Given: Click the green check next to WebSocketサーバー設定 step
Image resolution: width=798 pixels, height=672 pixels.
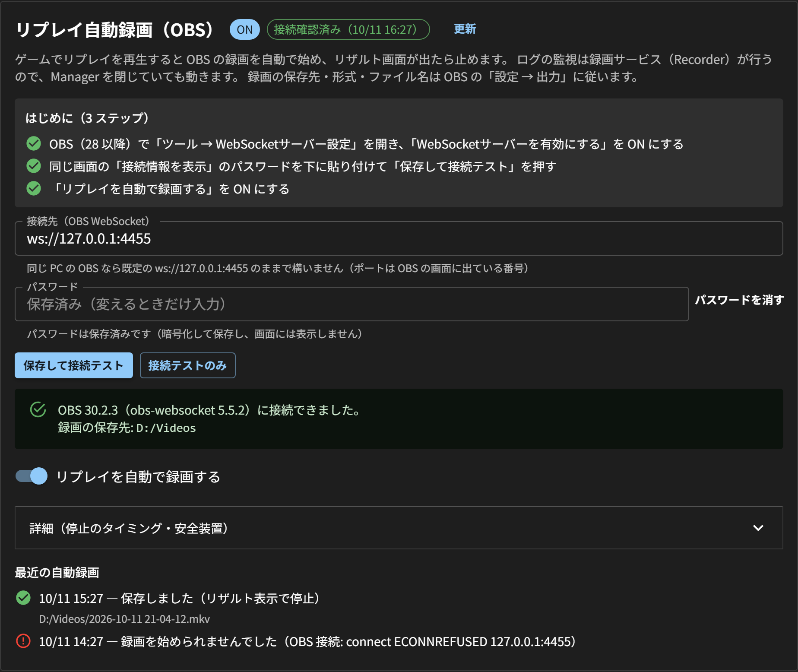Looking at the screenshot, I should coord(34,144).
